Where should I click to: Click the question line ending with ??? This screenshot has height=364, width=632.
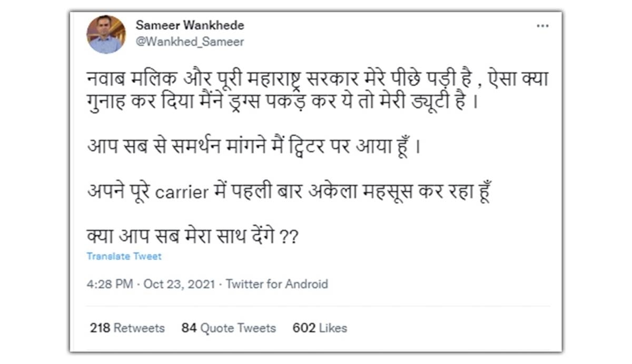click(193, 237)
